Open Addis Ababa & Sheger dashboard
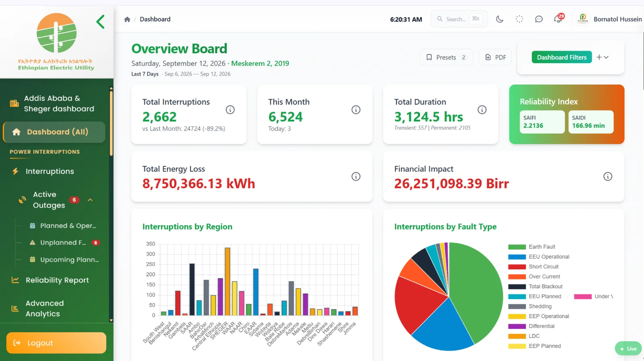This screenshot has width=644, height=361. 54,103
